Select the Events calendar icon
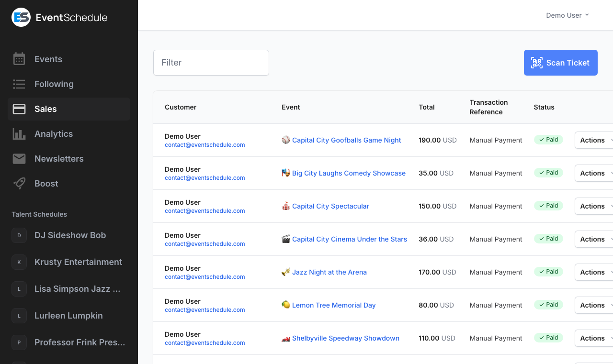 coord(19,59)
